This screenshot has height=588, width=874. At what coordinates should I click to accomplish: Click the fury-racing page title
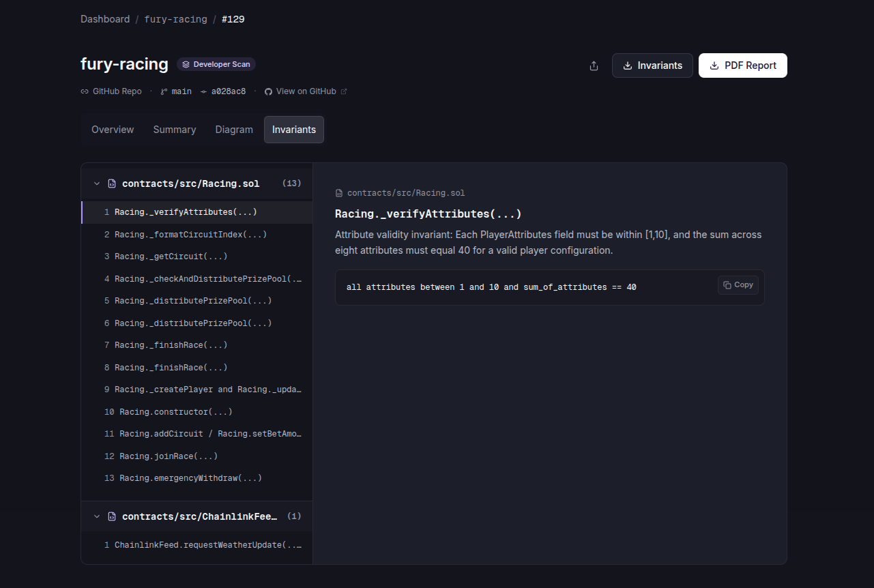coord(124,64)
